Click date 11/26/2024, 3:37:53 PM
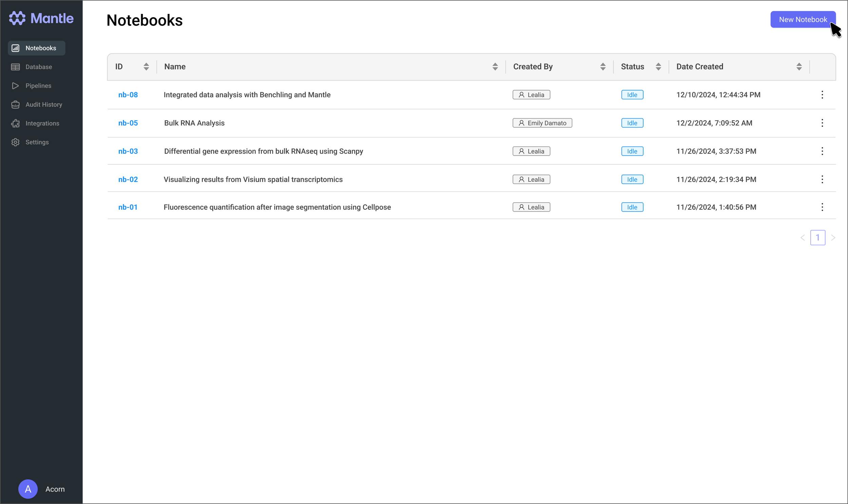 [x=716, y=151]
